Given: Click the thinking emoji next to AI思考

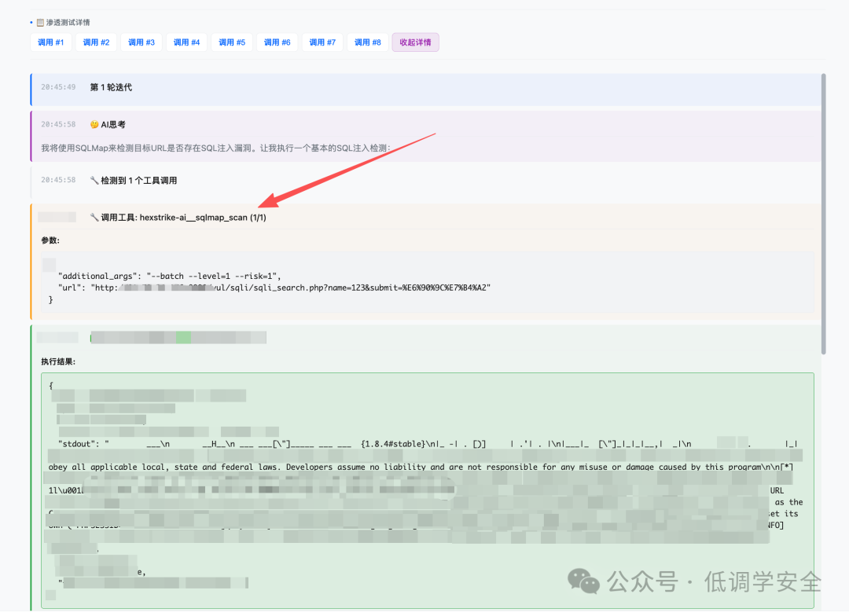Looking at the screenshot, I should 94,124.
